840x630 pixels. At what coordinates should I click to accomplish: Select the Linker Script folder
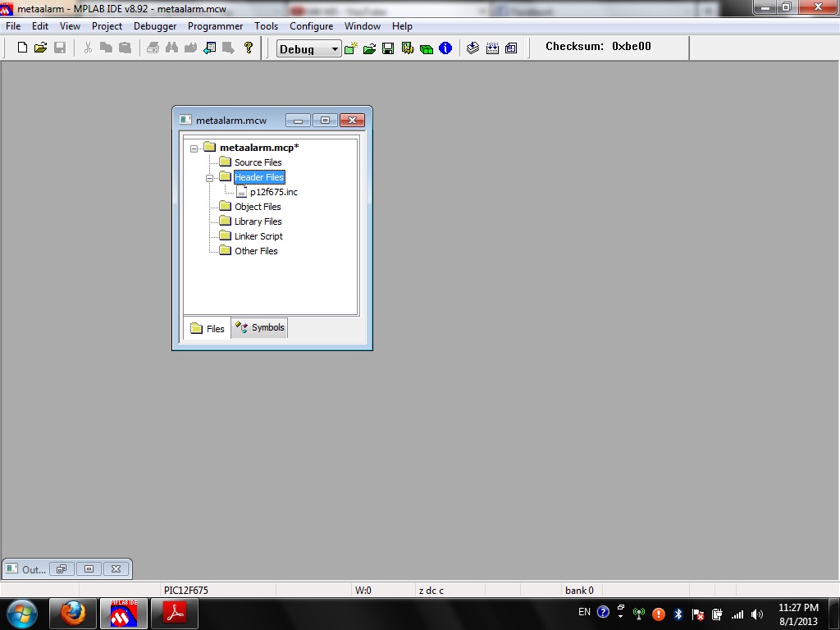point(258,236)
